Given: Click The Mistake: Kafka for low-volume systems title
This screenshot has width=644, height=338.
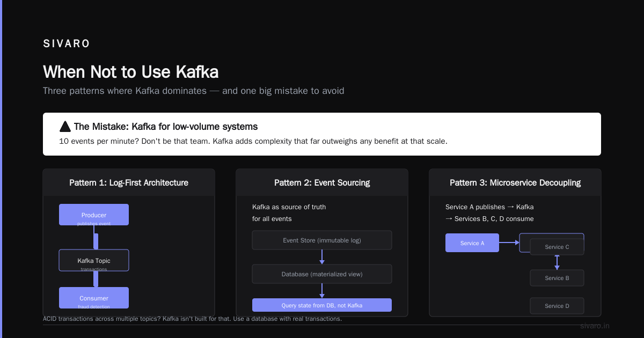Looking at the screenshot, I should tap(166, 127).
